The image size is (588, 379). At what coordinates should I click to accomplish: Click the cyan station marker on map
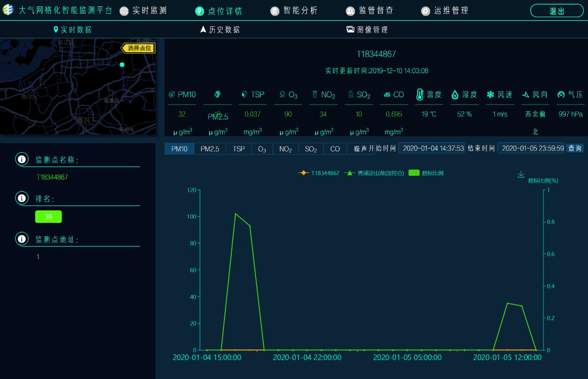point(122,64)
